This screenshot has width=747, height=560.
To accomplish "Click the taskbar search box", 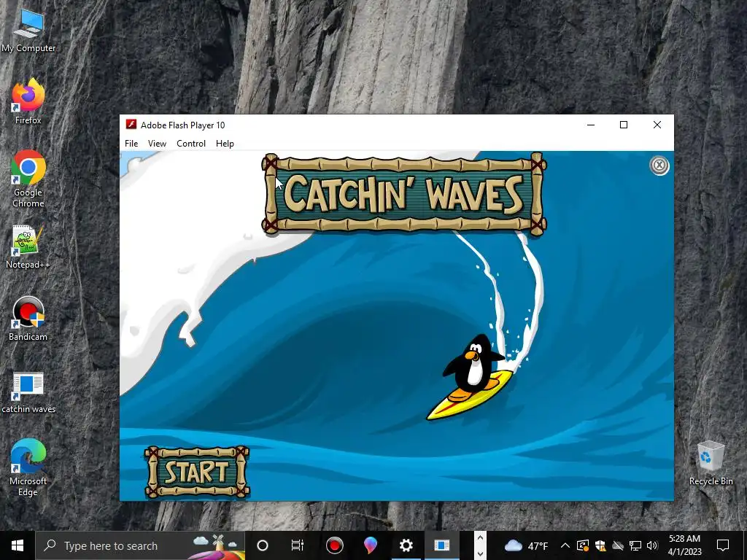I will point(140,545).
